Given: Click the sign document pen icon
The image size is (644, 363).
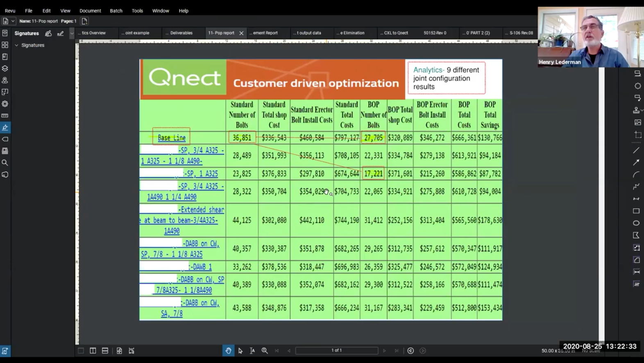Looking at the screenshot, I should pyautogui.click(x=48, y=33).
